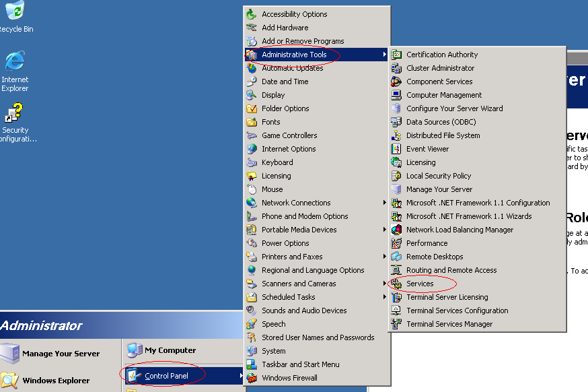Select Regional and Language Options
This screenshot has width=588, height=392.
(x=316, y=270)
